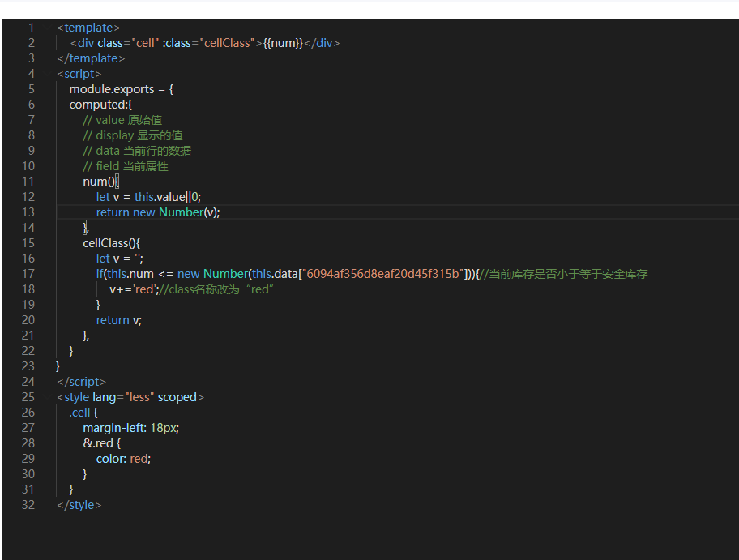Collapse the template block fold arrow on line 1

click(x=47, y=28)
